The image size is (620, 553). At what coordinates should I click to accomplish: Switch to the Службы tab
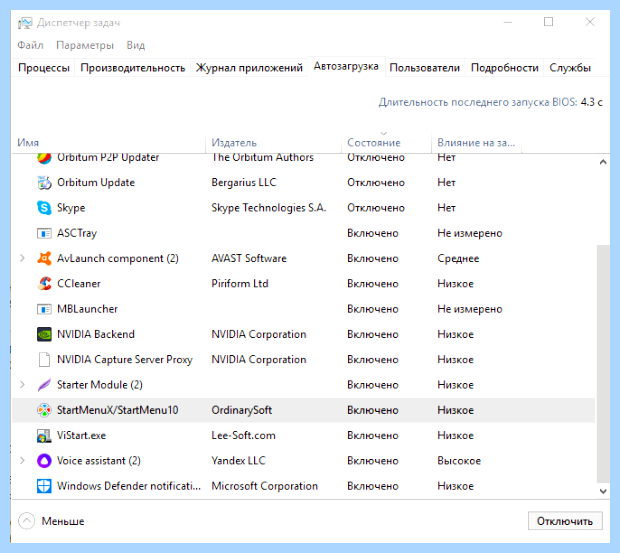coord(570,68)
